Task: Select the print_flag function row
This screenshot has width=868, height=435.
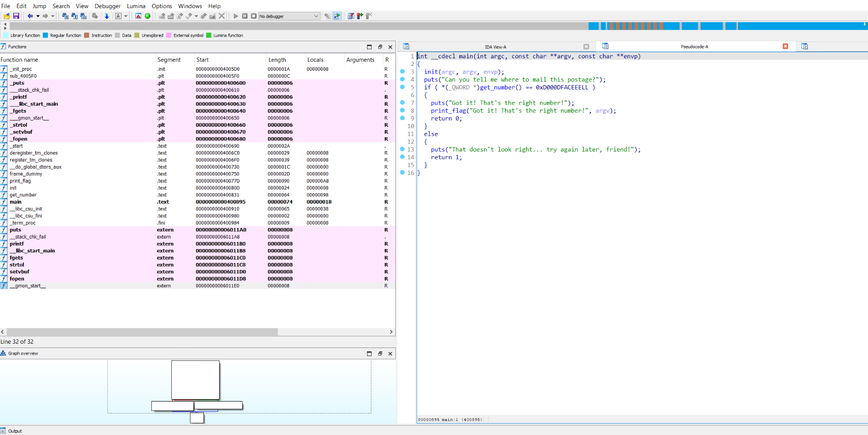Action: tap(197, 181)
